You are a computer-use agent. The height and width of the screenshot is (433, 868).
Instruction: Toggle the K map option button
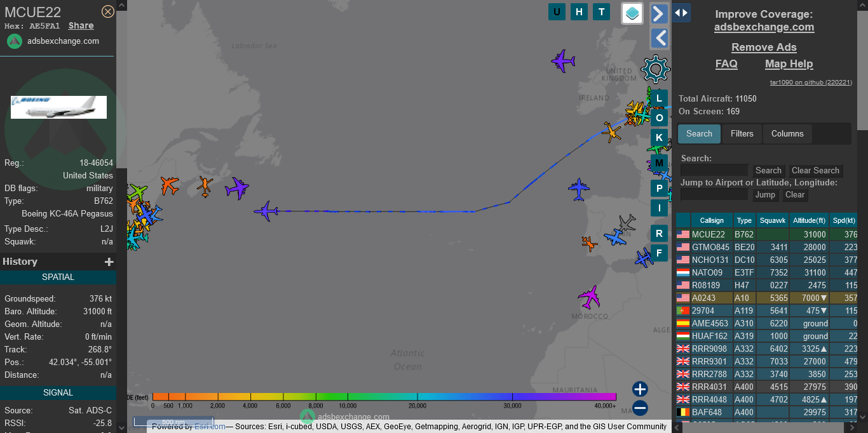659,138
